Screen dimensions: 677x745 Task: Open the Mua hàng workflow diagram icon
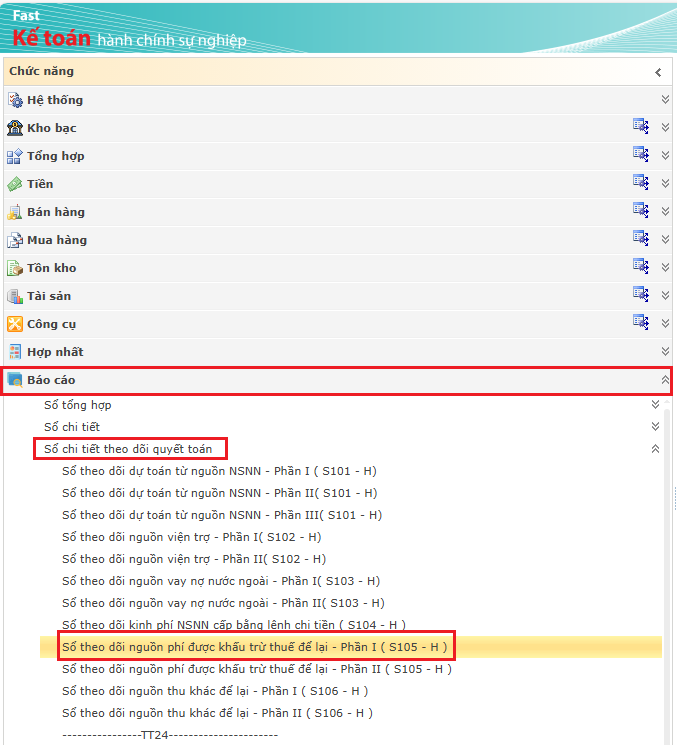click(641, 239)
